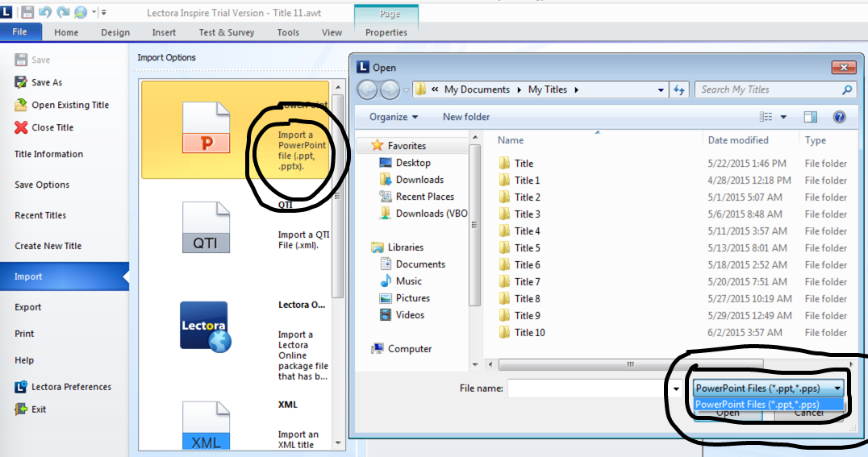Click the Back arrow in Open dialog
The image size is (868, 457).
(x=367, y=89)
